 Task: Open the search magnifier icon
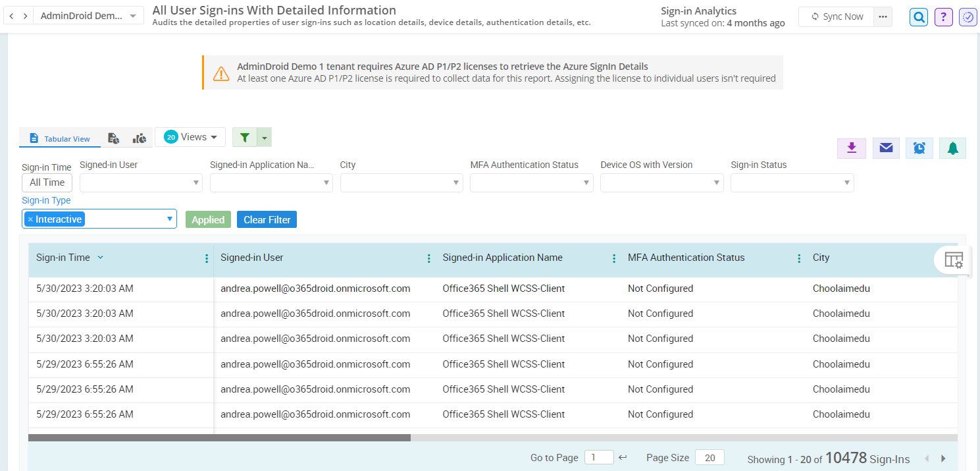(x=919, y=17)
